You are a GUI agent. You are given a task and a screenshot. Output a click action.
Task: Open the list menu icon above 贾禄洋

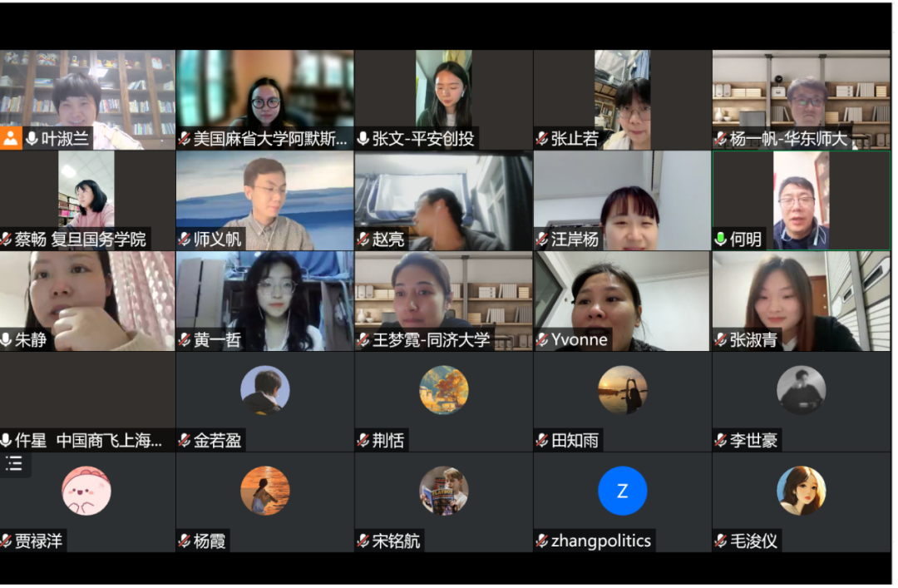click(x=14, y=463)
